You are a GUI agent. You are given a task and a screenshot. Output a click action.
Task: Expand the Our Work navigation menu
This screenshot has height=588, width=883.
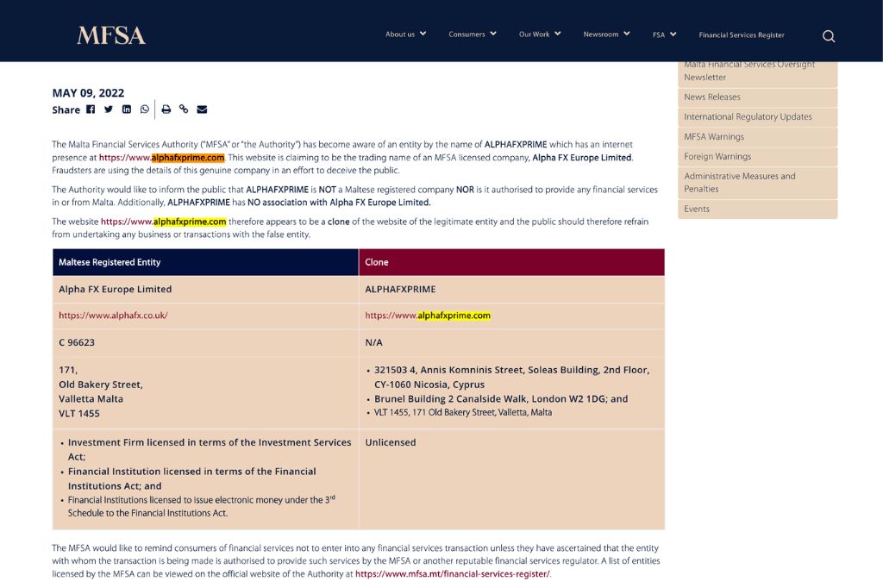pyautogui.click(x=539, y=34)
